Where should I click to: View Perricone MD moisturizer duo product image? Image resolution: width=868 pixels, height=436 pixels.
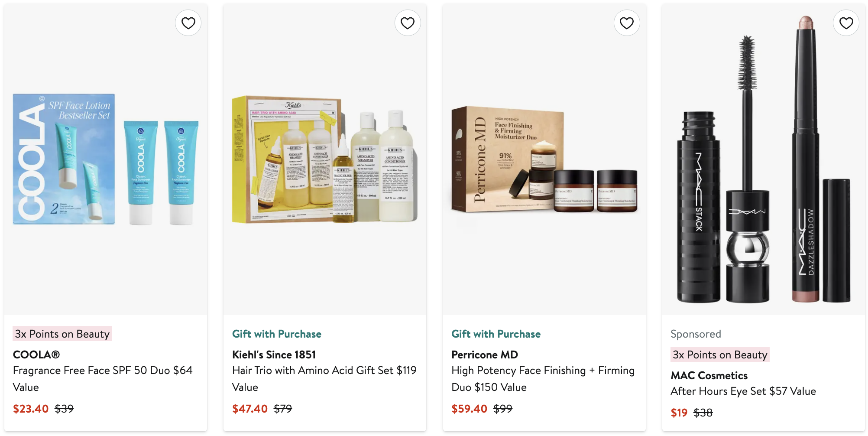click(544, 159)
